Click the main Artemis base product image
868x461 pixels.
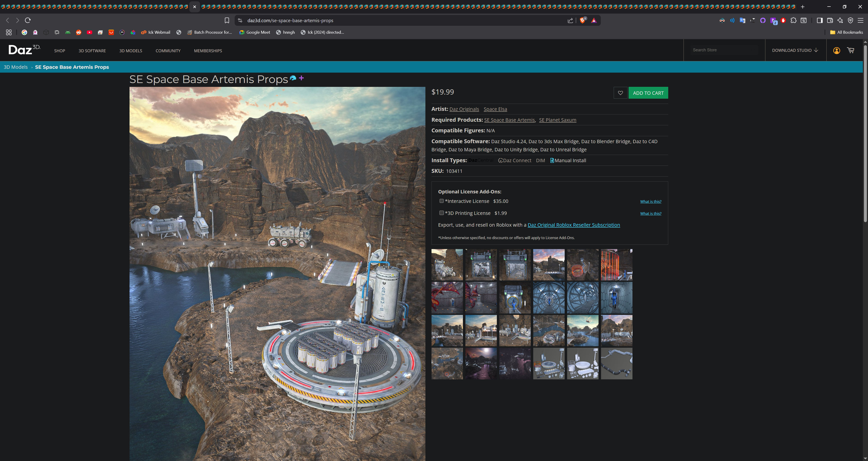277,274
